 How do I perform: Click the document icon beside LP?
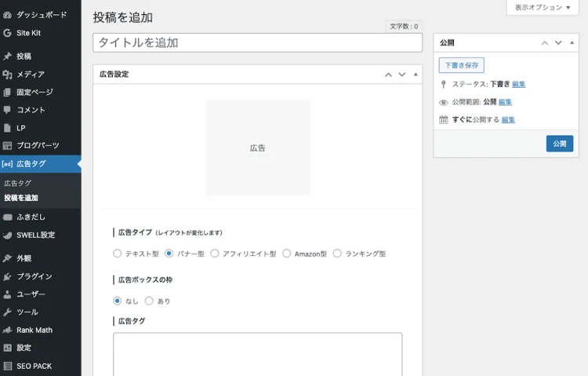7,128
